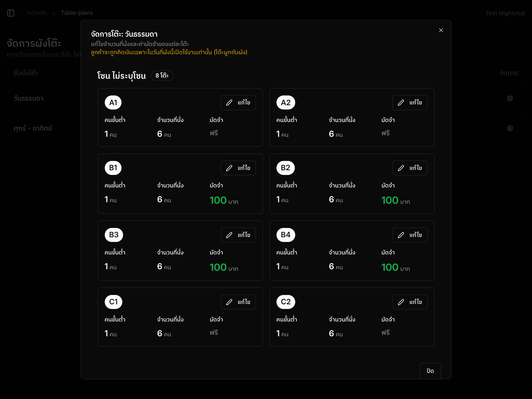Click the ชื่อผังโต๊ะ column header
This screenshot has width=532, height=399.
pyautogui.click(x=26, y=73)
